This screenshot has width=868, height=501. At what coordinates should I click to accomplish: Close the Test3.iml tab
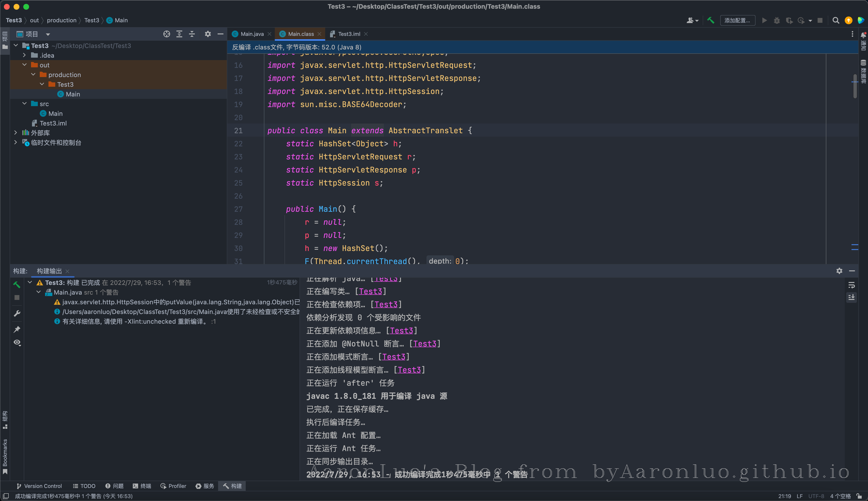click(366, 34)
